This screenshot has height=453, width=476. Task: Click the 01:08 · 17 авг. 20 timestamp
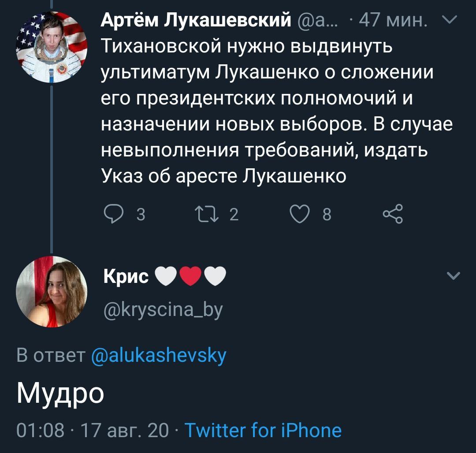pyautogui.click(x=92, y=430)
